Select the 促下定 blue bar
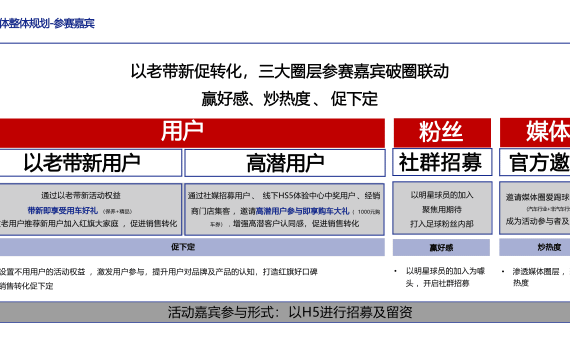Image resolution: width=570 pixels, height=360 pixels. coord(192,247)
